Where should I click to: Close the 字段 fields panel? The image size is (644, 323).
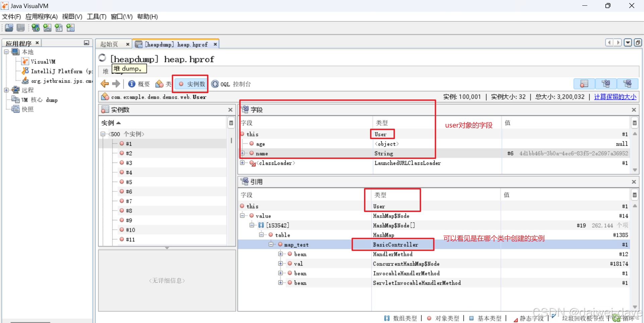click(634, 110)
